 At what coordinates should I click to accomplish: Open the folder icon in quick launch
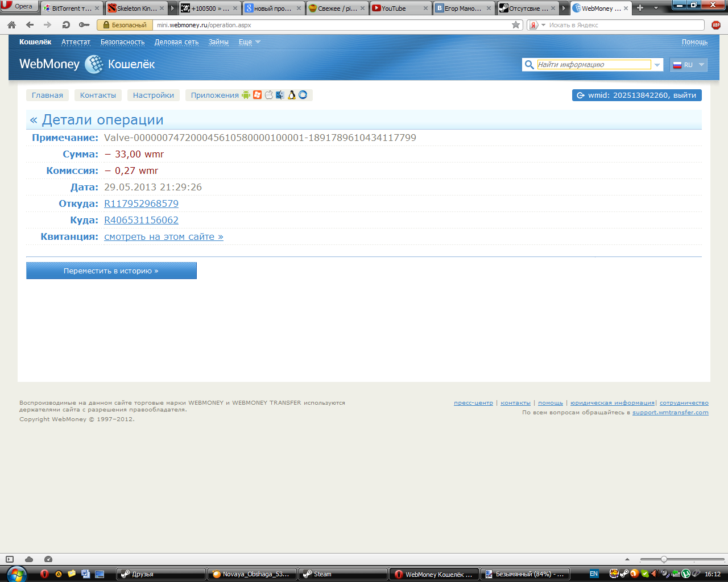click(x=72, y=574)
